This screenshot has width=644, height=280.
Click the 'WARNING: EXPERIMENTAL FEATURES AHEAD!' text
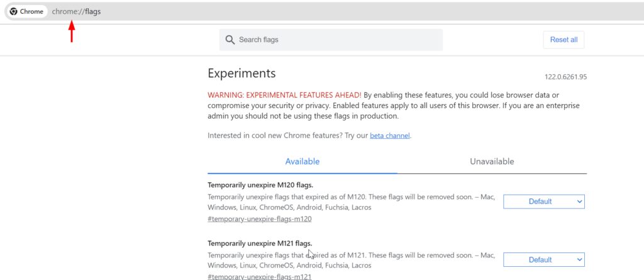click(x=285, y=95)
